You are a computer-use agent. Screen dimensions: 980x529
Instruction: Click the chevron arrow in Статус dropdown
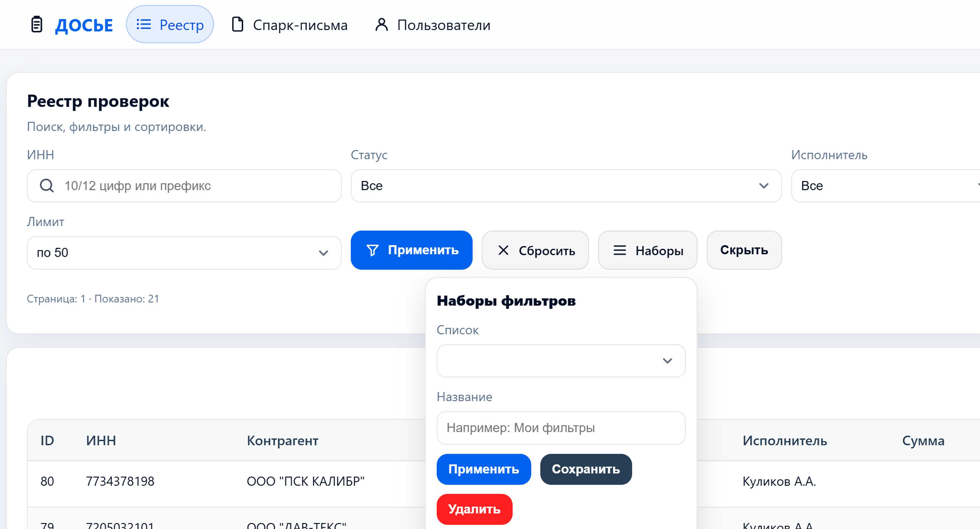coord(763,186)
